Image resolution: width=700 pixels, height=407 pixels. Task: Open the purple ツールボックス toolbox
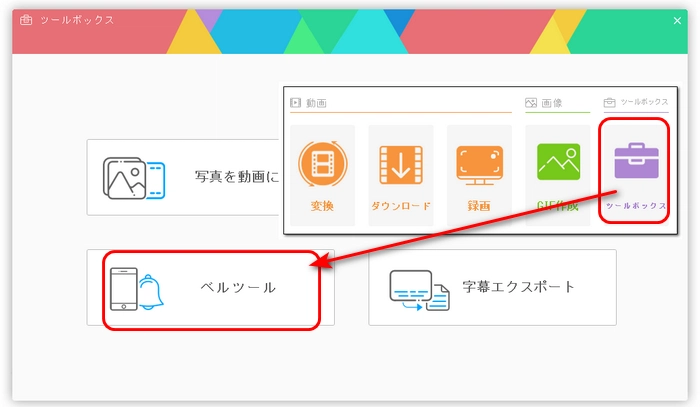(636, 175)
